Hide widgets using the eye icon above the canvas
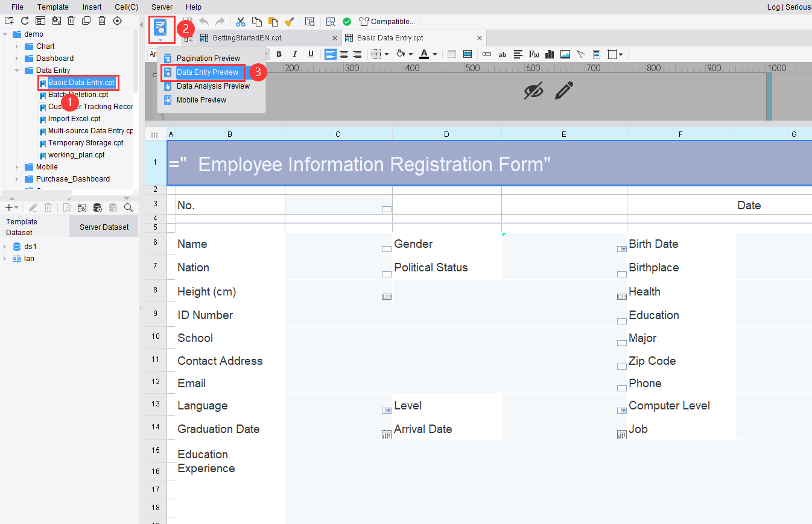Image resolution: width=812 pixels, height=524 pixels. [533, 90]
